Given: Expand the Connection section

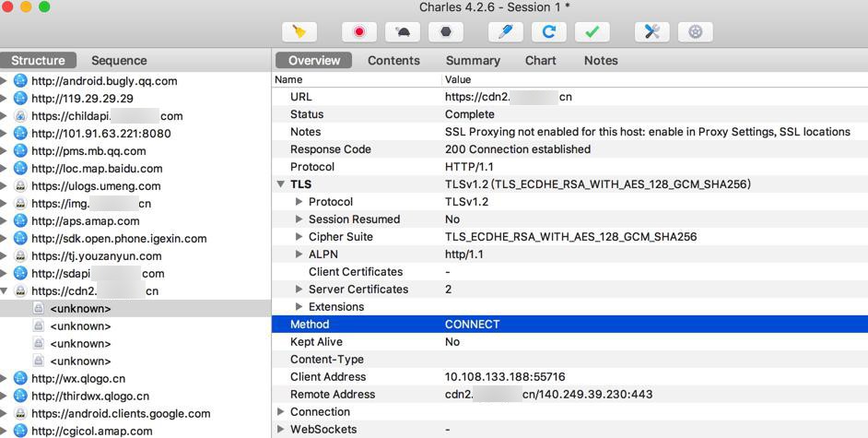Looking at the screenshot, I should 281,412.
